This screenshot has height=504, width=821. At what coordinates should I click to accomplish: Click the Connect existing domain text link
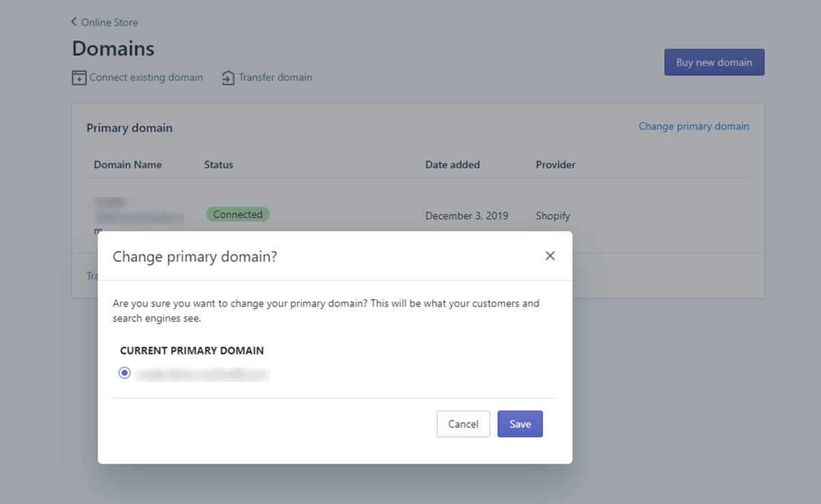click(146, 77)
